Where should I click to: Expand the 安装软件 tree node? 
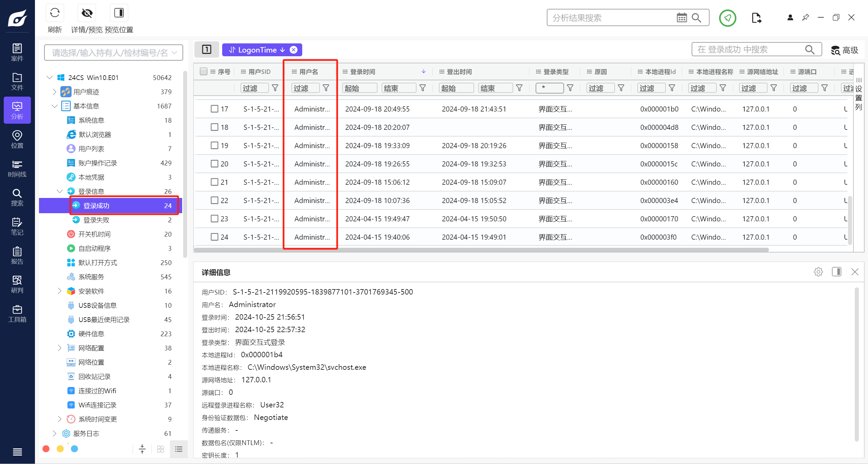pyautogui.click(x=60, y=291)
